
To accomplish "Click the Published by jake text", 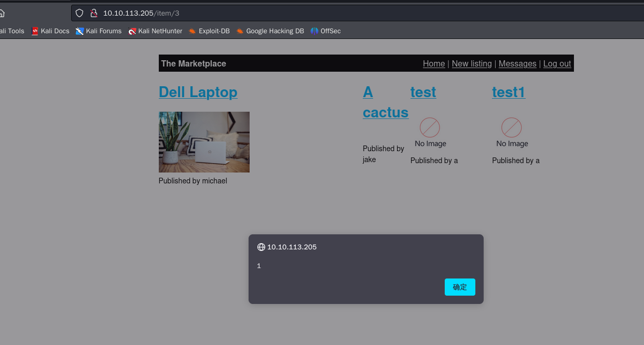I will [383, 154].
